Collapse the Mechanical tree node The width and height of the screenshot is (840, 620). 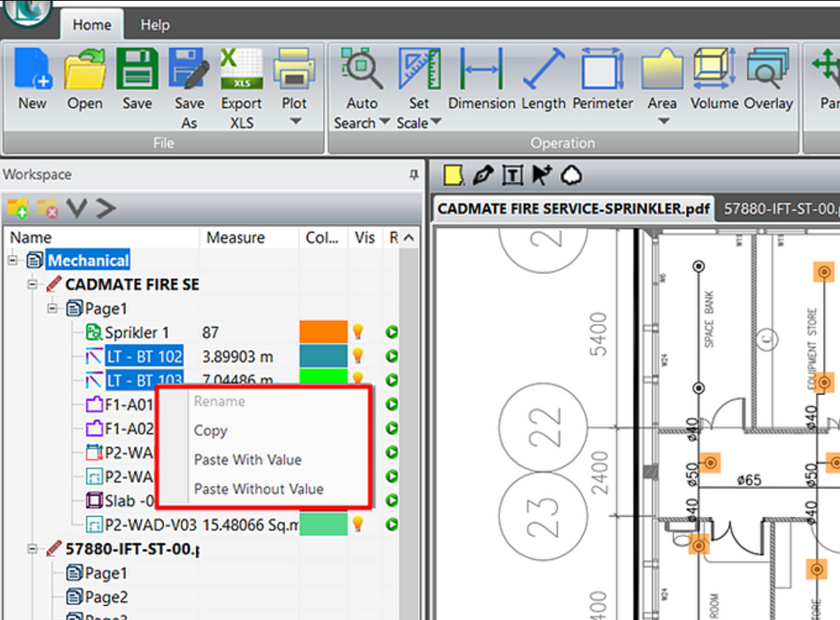pyautogui.click(x=13, y=261)
